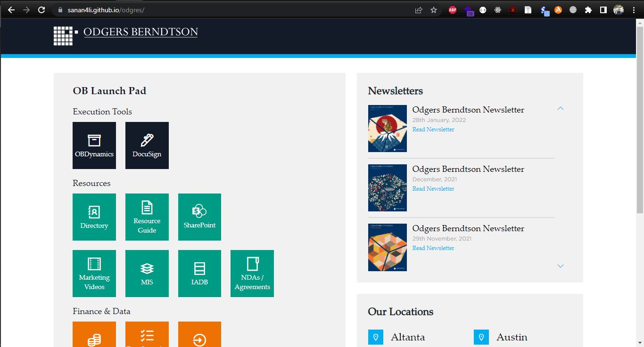Click the Odgers Berndtson header title link
The image size is (644, 347).
tap(140, 32)
